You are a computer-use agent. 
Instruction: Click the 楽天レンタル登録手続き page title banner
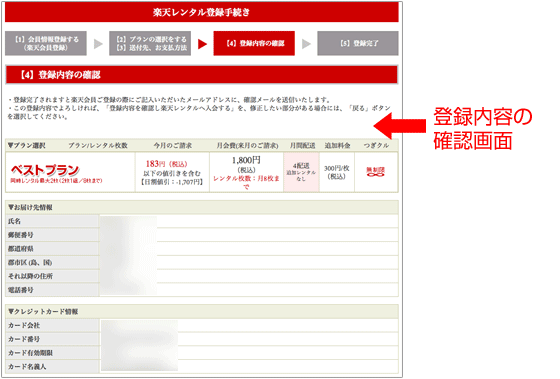tap(202, 12)
